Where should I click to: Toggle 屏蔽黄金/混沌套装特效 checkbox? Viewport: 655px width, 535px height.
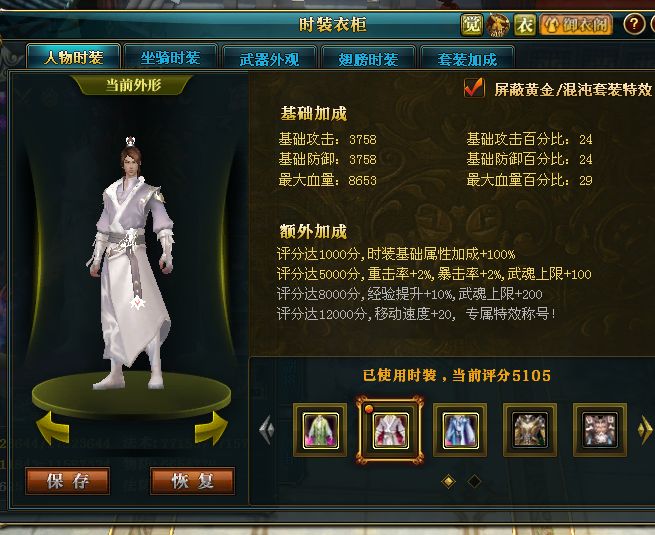(474, 88)
